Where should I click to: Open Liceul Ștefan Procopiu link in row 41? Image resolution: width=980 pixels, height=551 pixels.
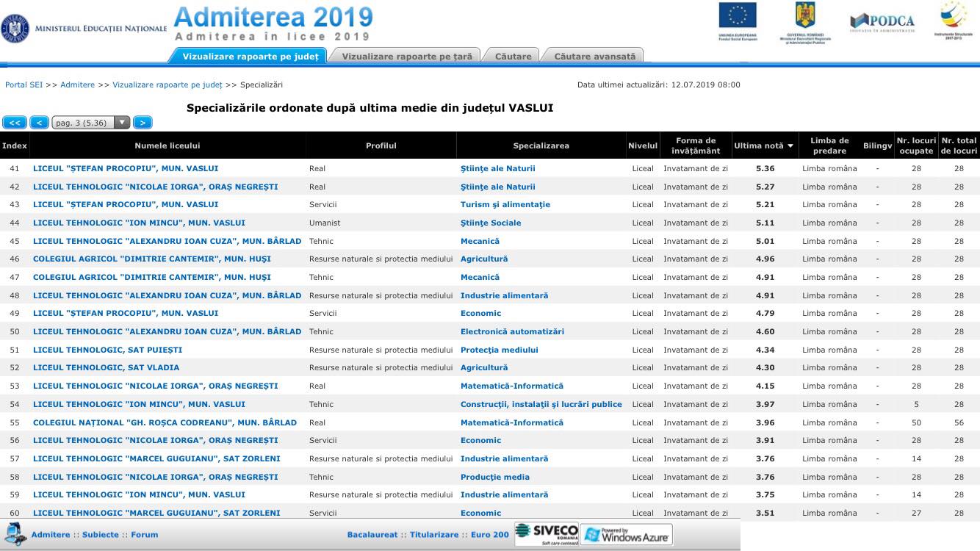pyautogui.click(x=126, y=169)
